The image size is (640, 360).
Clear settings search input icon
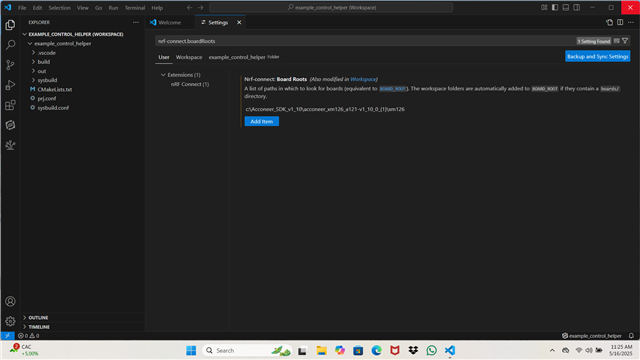(x=617, y=41)
